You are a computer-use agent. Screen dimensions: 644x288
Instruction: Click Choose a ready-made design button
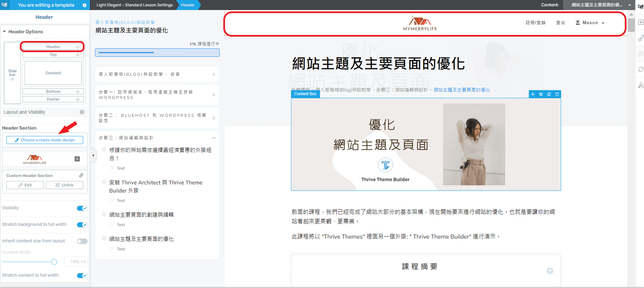(45, 140)
